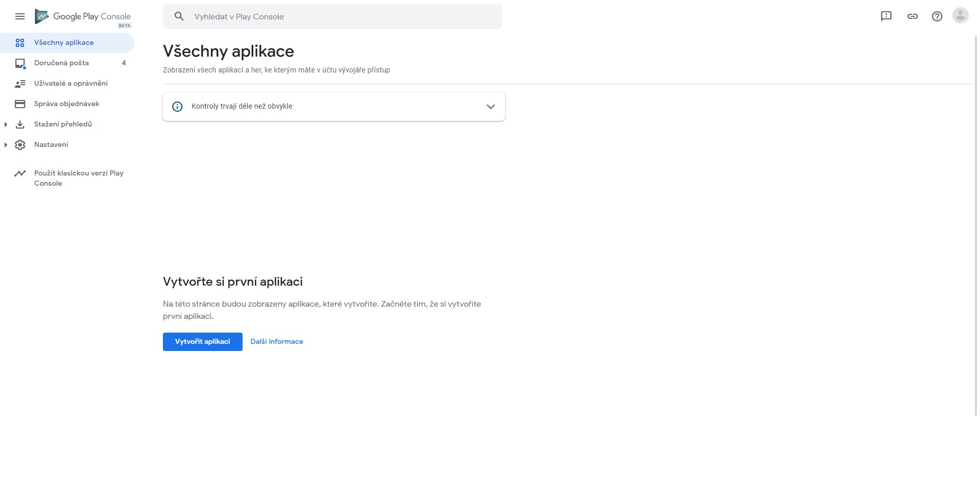Image resolution: width=980 pixels, height=477 pixels.
Task: Expand the Nastavení tree arrow
Action: tap(6, 145)
